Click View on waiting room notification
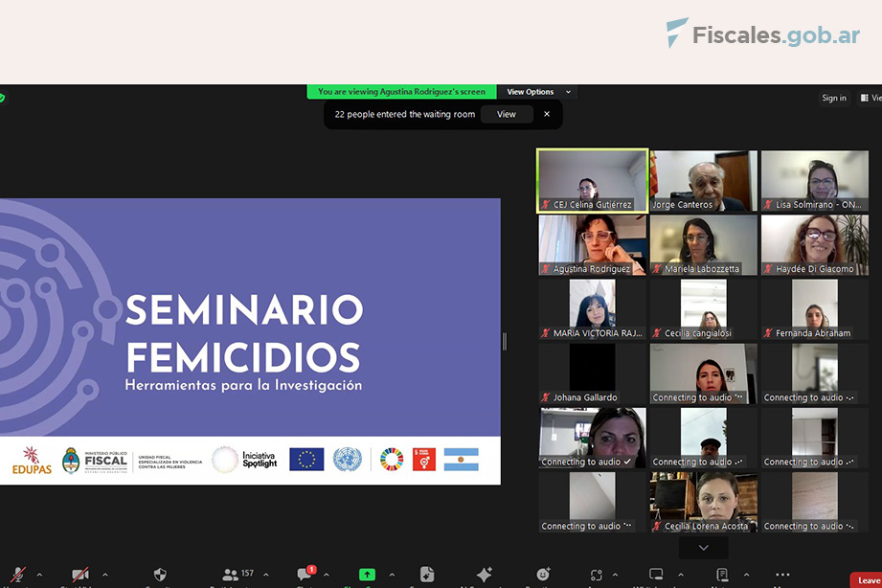Image resolution: width=882 pixels, height=588 pixels. tap(507, 115)
